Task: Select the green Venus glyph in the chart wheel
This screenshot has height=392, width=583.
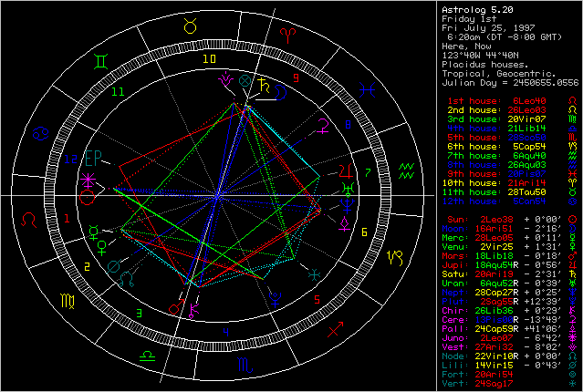Action: click(102, 247)
